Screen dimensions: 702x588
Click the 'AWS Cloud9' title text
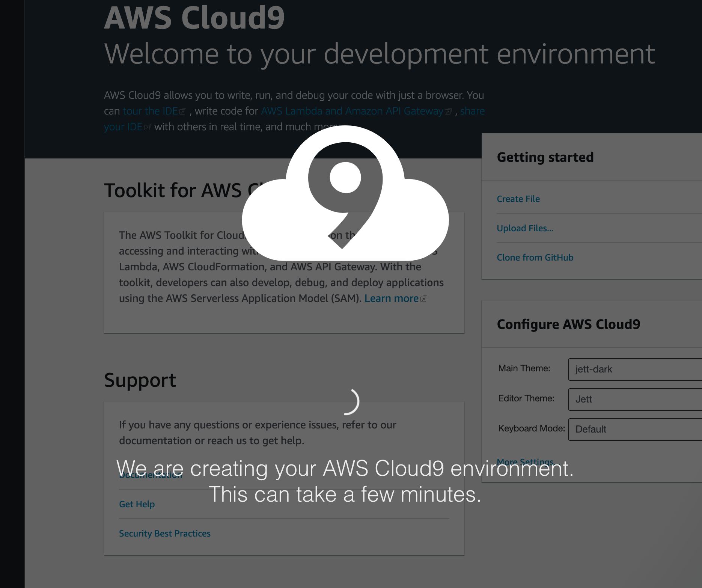coord(194,17)
